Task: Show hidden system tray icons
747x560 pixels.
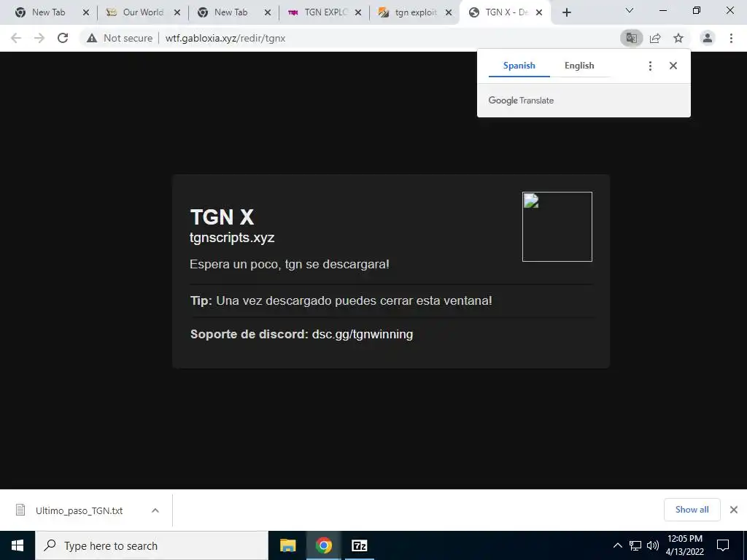Action: 617,545
